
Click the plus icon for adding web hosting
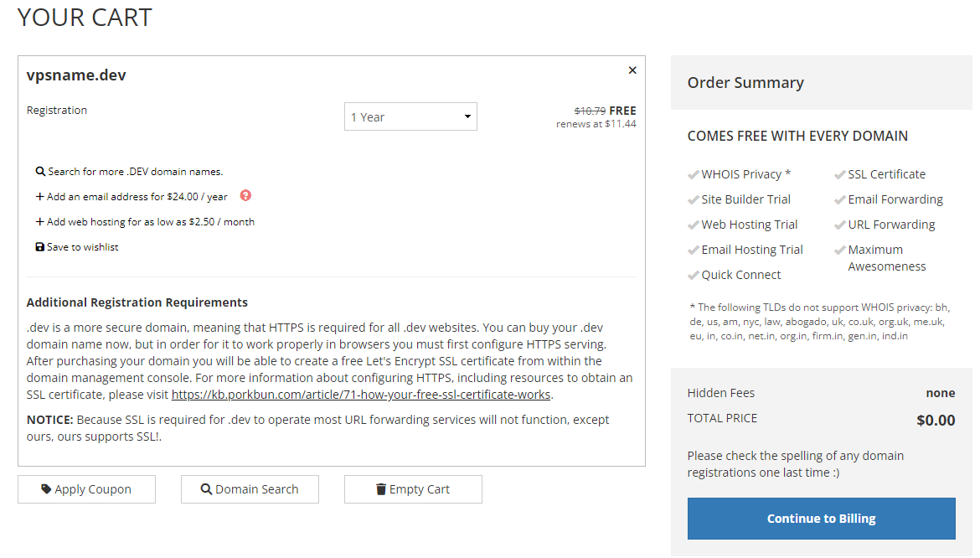39,222
